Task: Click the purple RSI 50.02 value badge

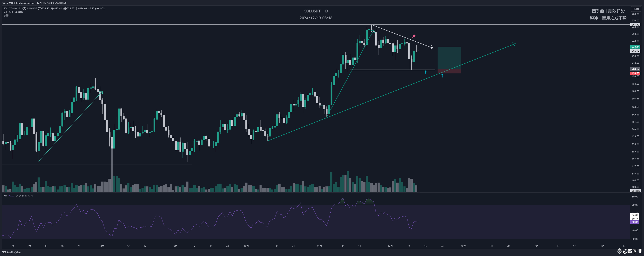Action: pyautogui.click(x=635, y=222)
